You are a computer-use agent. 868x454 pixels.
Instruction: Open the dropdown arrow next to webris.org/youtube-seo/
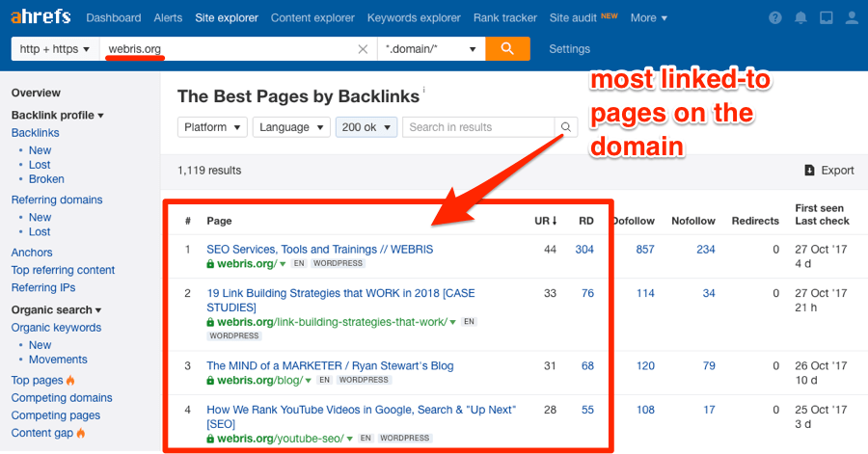pos(349,439)
